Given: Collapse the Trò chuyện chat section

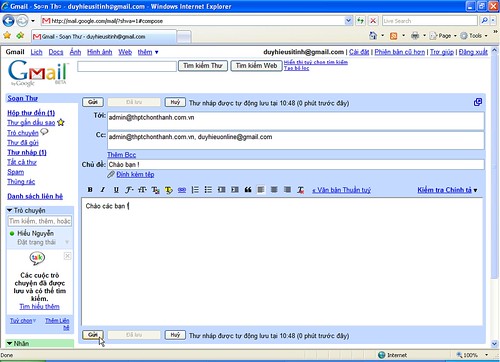Looking at the screenshot, I should click(9, 210).
